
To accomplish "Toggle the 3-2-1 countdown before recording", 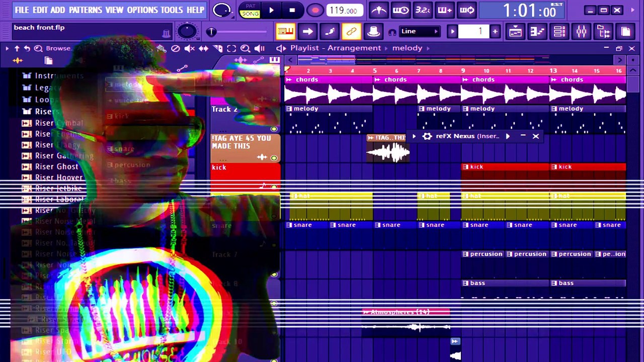I will coord(423,10).
